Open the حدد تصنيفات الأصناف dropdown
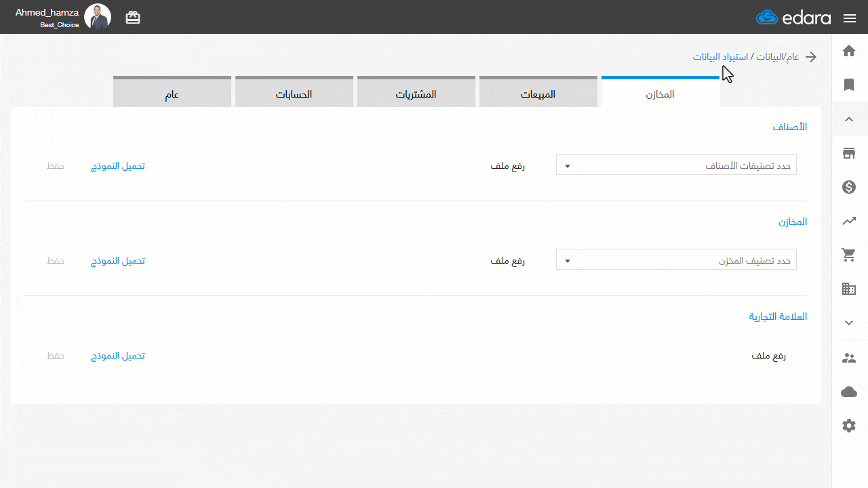868x488 pixels. pyautogui.click(x=676, y=165)
